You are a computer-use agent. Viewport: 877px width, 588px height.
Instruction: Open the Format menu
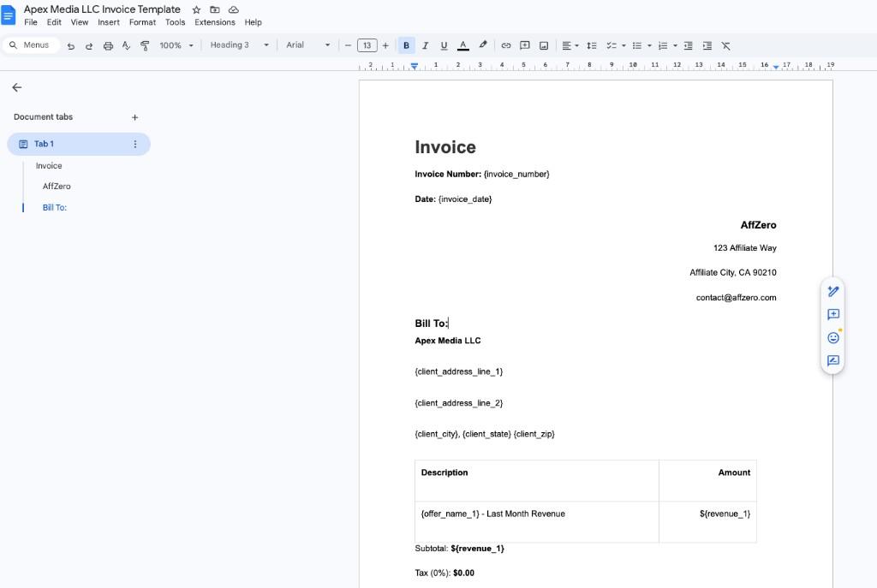[x=143, y=22]
